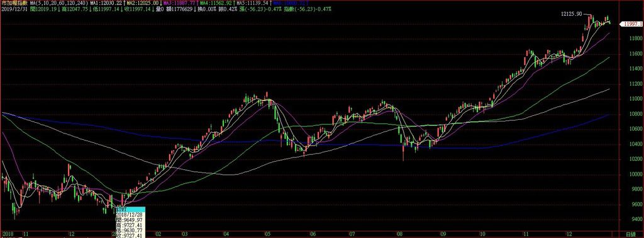Click the 09 month marker on time axis
Screen dimensions: 644x238
pyautogui.click(x=443, y=234)
